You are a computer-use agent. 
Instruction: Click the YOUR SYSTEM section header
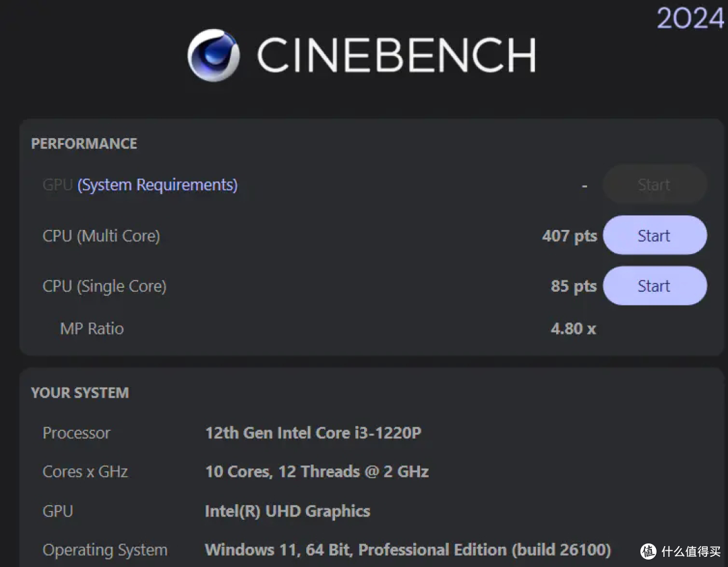(x=80, y=393)
